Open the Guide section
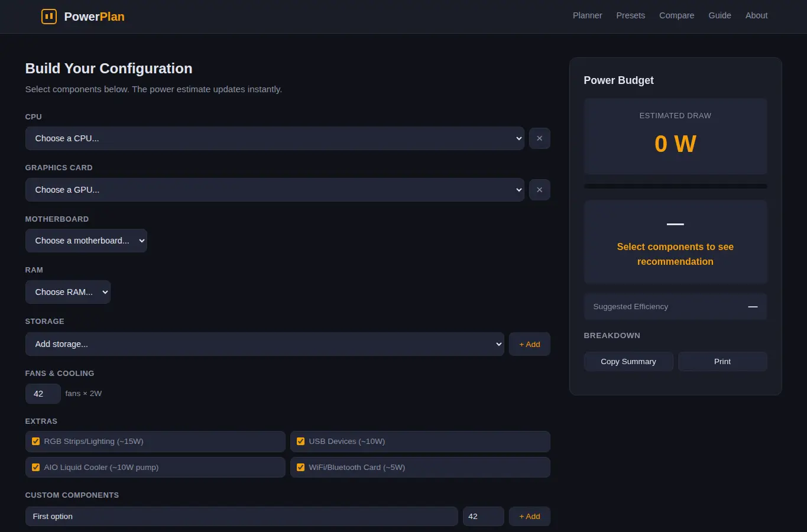The height and width of the screenshot is (532, 807). [720, 15]
